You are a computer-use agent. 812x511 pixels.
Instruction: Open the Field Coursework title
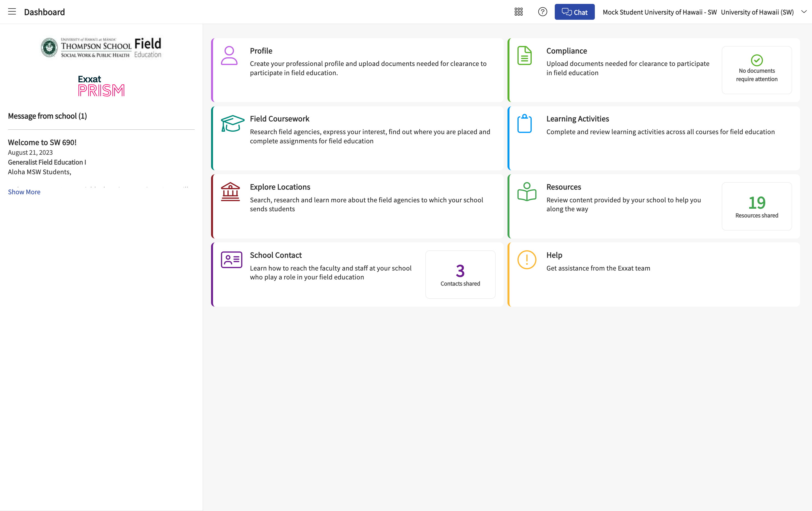pos(279,119)
